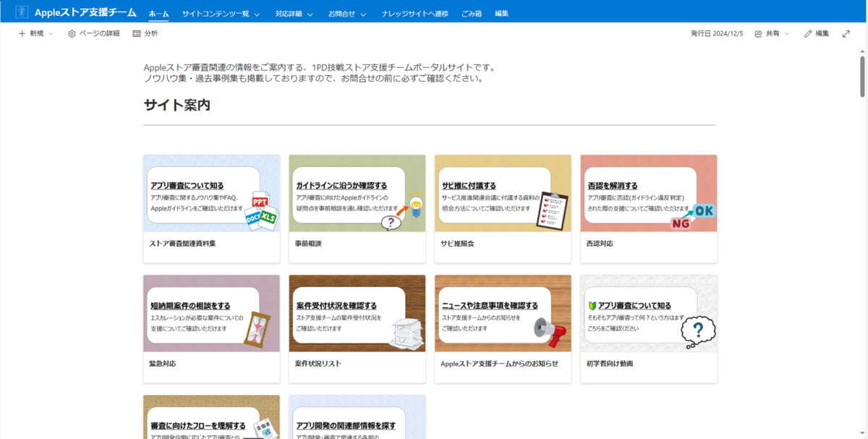Image resolution: width=868 pixels, height=439 pixels.
Task: Click the green beginner mark icon
Action: (592, 306)
